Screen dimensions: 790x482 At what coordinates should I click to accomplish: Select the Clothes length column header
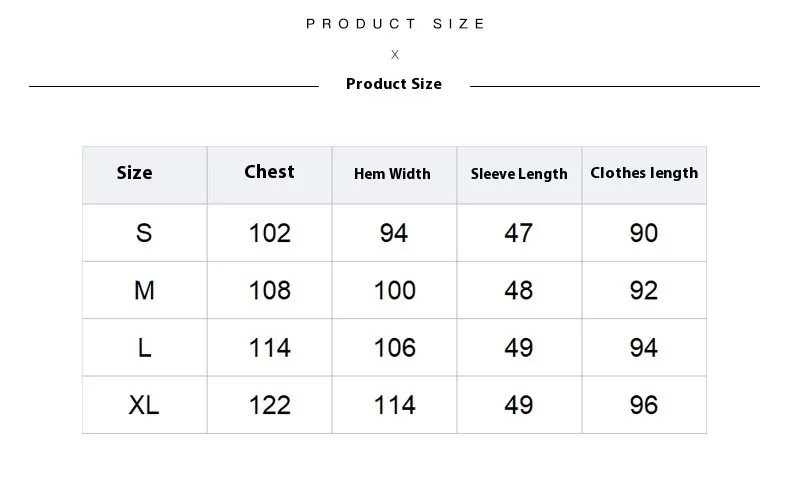click(644, 173)
